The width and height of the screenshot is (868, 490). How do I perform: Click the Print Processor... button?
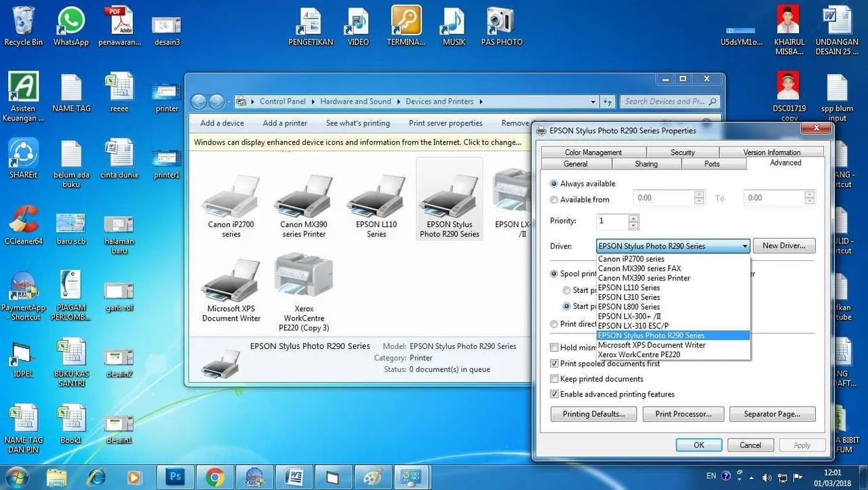tap(683, 414)
